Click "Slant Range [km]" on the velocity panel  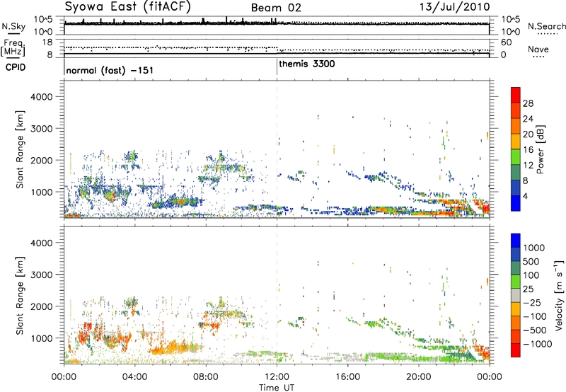20,296
